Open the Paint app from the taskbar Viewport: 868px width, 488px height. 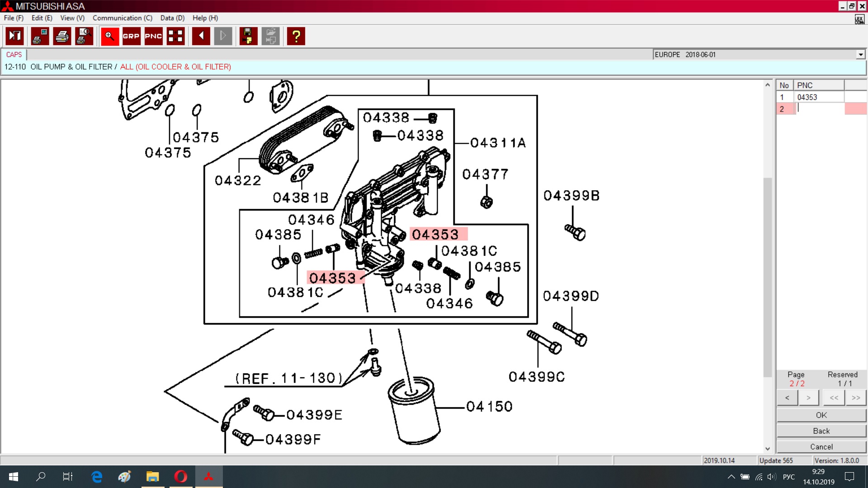pos(125,477)
